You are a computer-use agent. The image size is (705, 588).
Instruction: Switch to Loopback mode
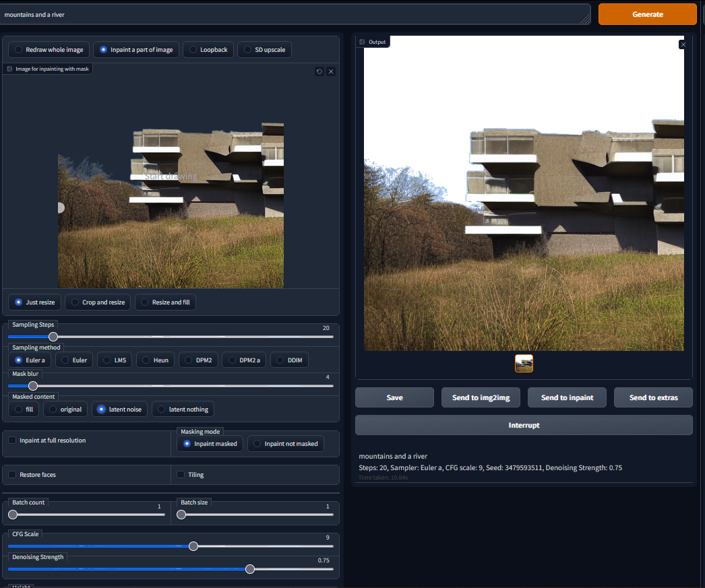pos(208,49)
